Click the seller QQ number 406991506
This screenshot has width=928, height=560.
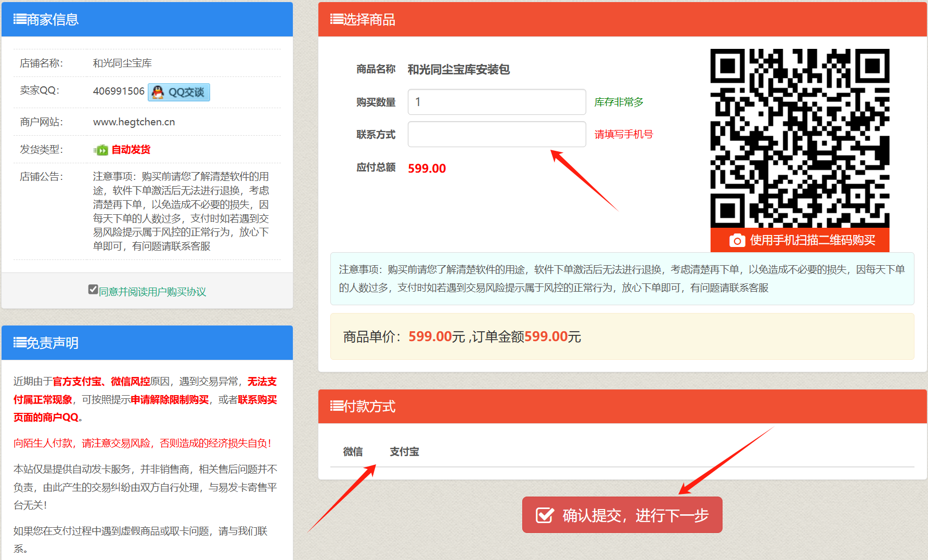[119, 90]
